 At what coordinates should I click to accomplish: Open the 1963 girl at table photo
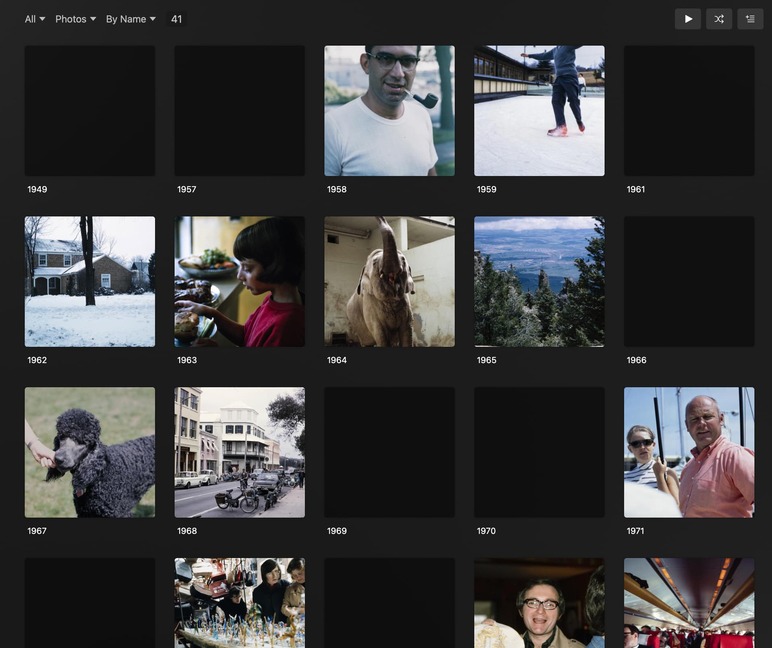pos(240,282)
